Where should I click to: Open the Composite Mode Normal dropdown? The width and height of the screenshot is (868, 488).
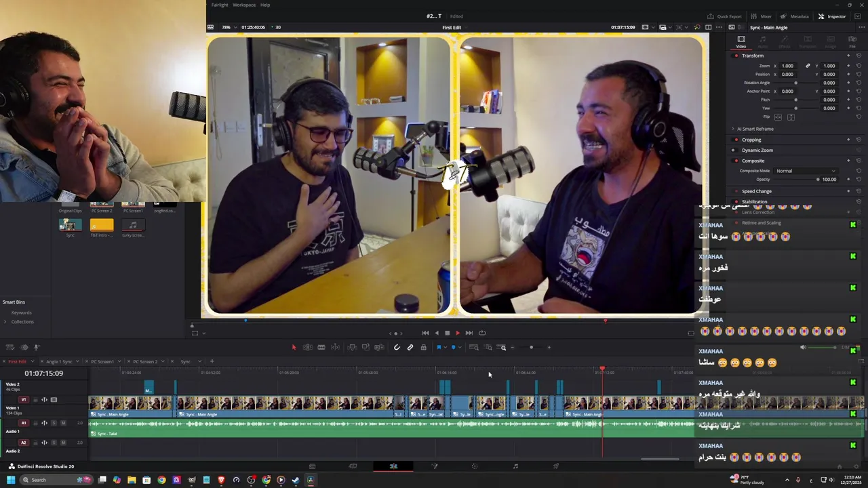click(x=806, y=171)
